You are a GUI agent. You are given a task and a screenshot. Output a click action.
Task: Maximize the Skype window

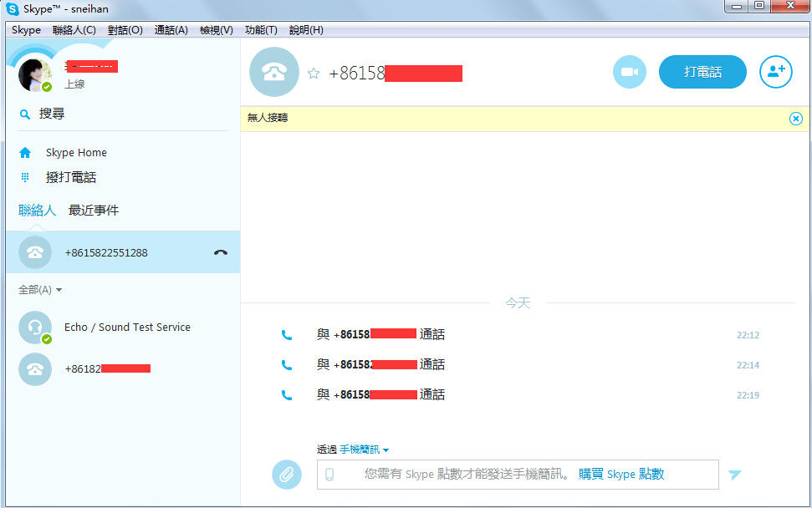759,6
